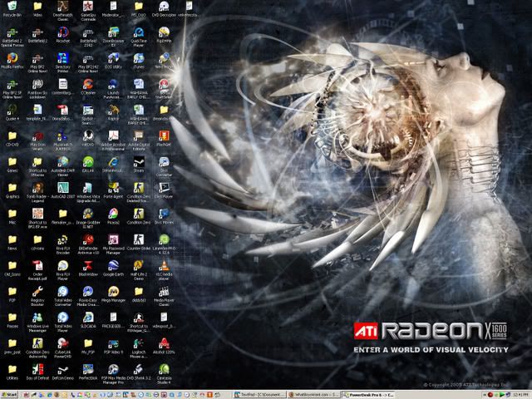Open the Recycle Bin desktop icon
The width and height of the screenshot is (532, 399).
(x=12, y=7)
